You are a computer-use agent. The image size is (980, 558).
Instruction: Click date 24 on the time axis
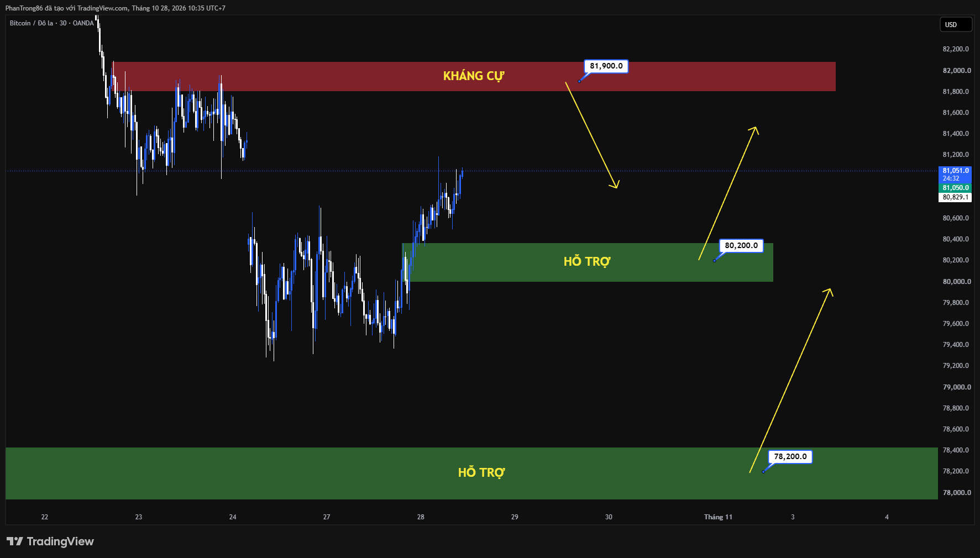[233, 517]
